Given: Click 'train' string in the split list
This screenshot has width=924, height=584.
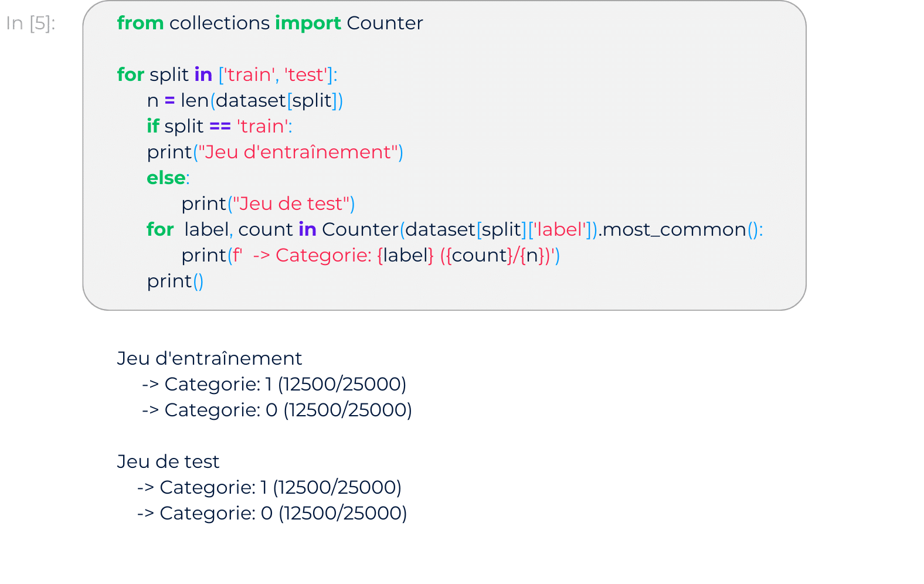Looking at the screenshot, I should coord(250,74).
